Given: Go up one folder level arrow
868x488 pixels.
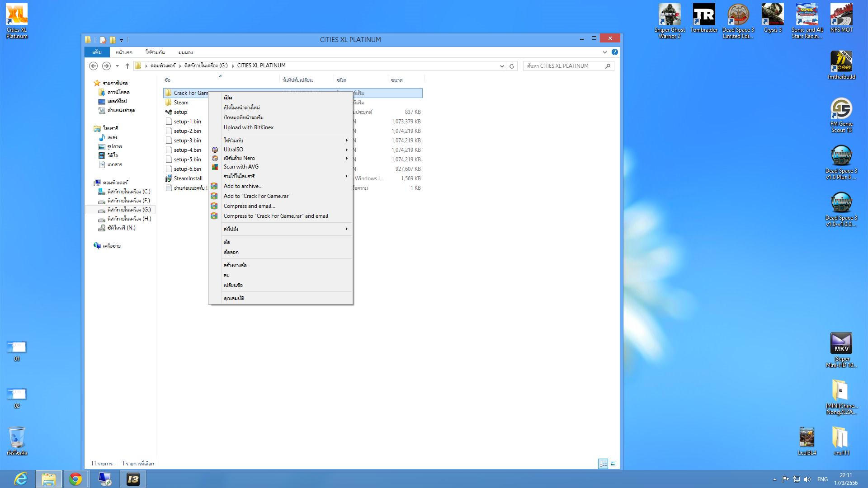Looking at the screenshot, I should 127,66.
